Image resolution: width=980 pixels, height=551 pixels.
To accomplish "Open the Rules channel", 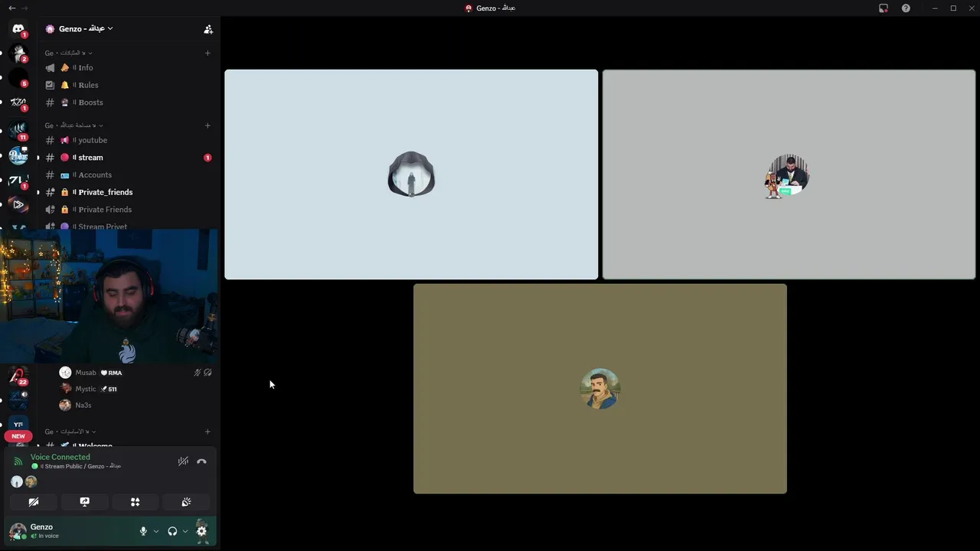I will tap(128, 85).
